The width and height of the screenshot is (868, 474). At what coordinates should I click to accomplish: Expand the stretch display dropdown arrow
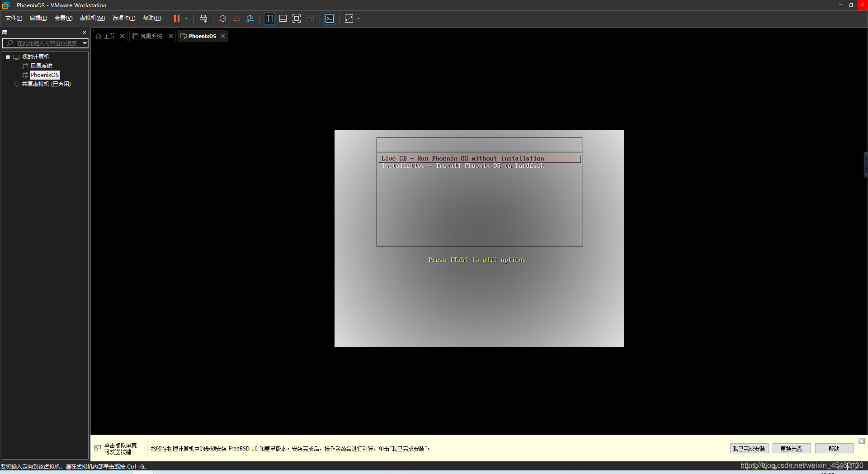359,19
